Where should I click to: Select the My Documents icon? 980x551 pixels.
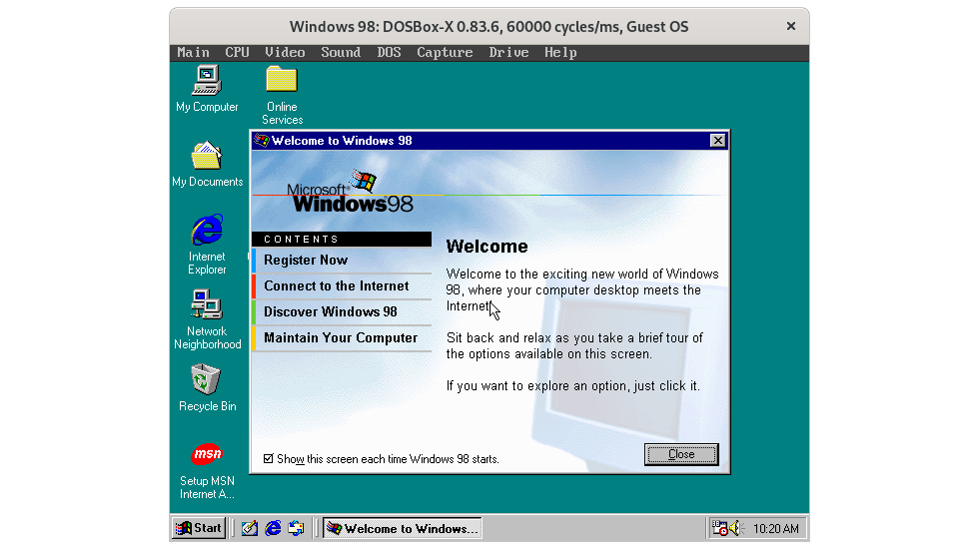[207, 156]
